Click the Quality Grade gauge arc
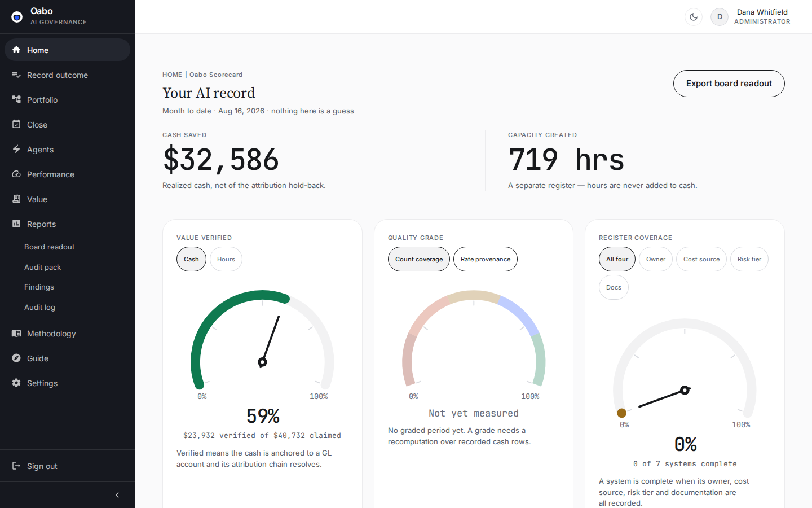 coord(474,340)
